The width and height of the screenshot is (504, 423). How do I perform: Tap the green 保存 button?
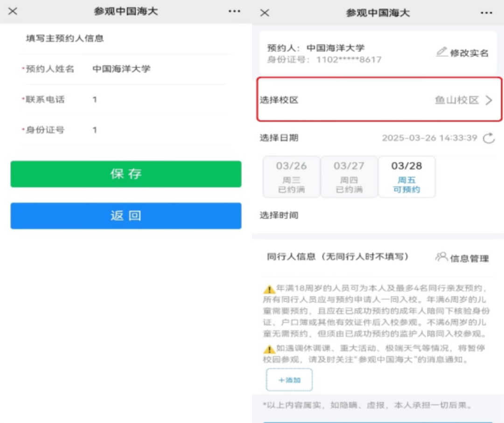coord(126,174)
